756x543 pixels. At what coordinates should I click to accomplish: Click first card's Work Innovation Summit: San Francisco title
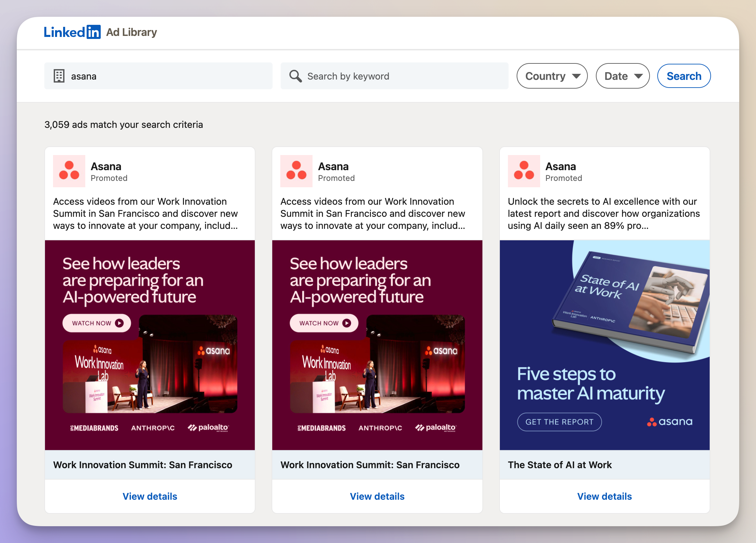point(143,465)
